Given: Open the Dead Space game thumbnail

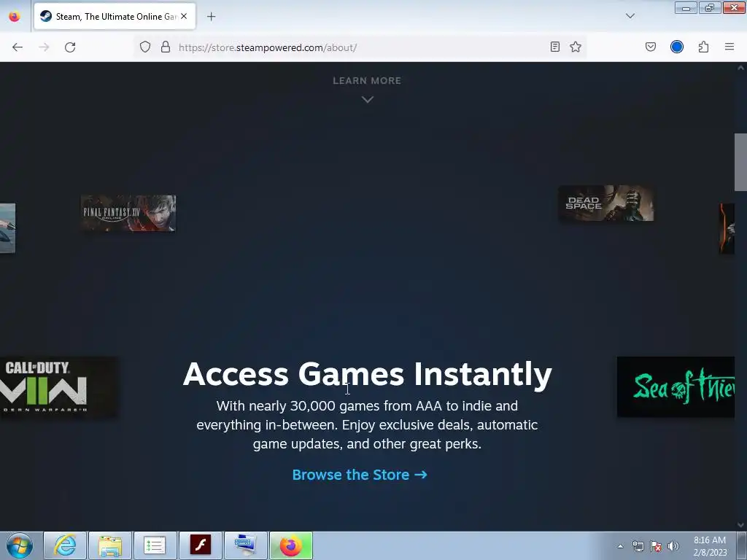Looking at the screenshot, I should pyautogui.click(x=606, y=203).
